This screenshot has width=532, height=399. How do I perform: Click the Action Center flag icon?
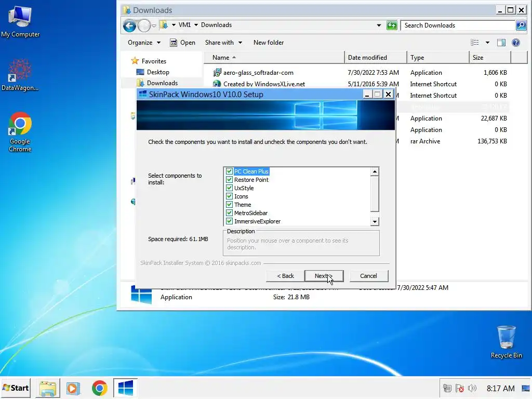pos(460,388)
